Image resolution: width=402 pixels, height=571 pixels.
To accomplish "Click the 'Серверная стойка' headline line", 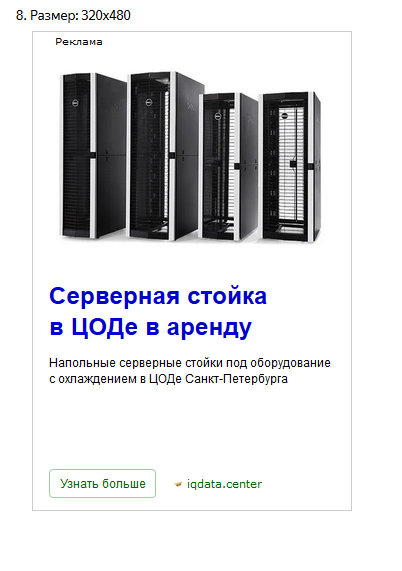I will [x=158, y=296].
